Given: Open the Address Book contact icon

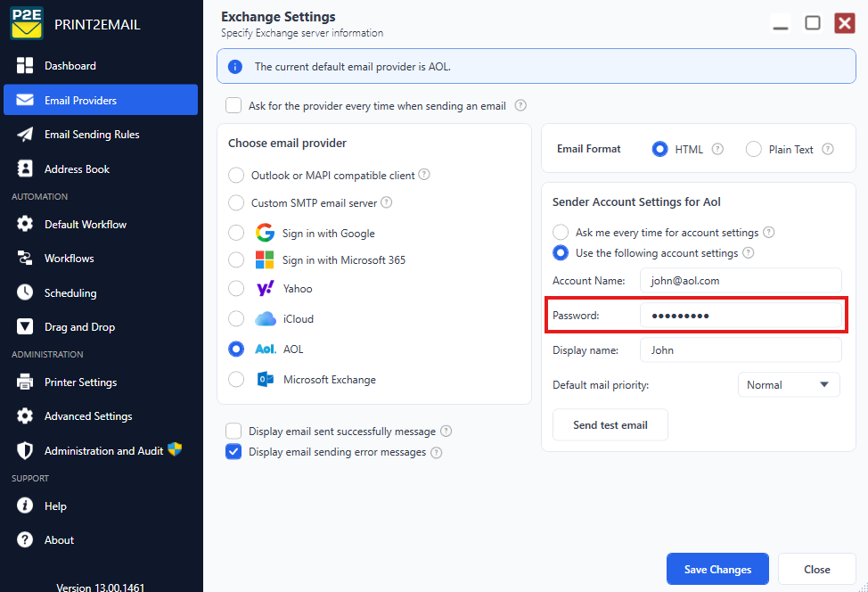Looking at the screenshot, I should 25,169.
